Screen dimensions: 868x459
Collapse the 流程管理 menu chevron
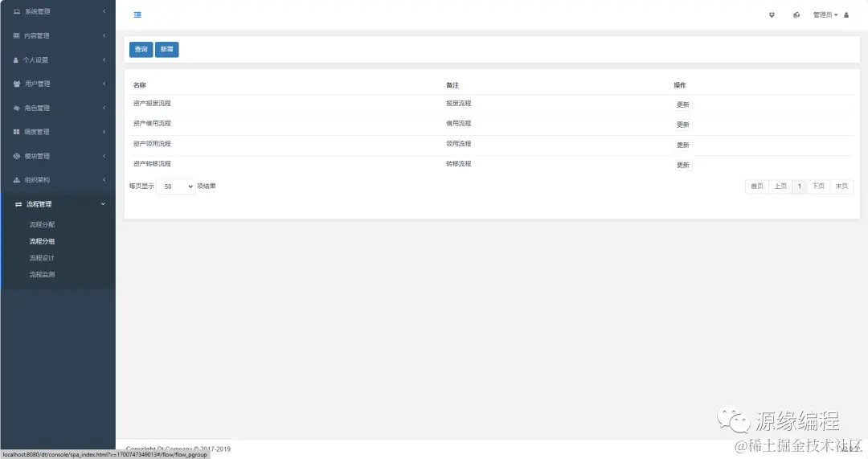(103, 204)
